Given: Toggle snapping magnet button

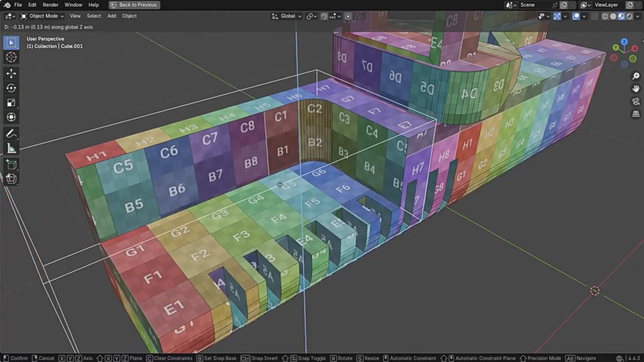Looking at the screenshot, I should point(324,16).
